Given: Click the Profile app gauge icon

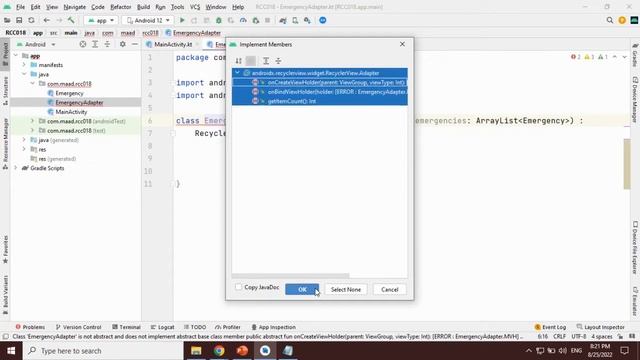Looking at the screenshot, I should coord(243,20).
